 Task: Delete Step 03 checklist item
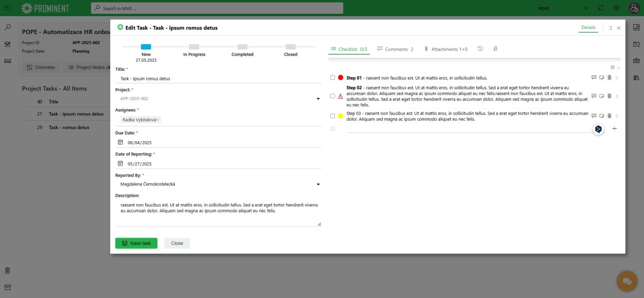(x=610, y=116)
